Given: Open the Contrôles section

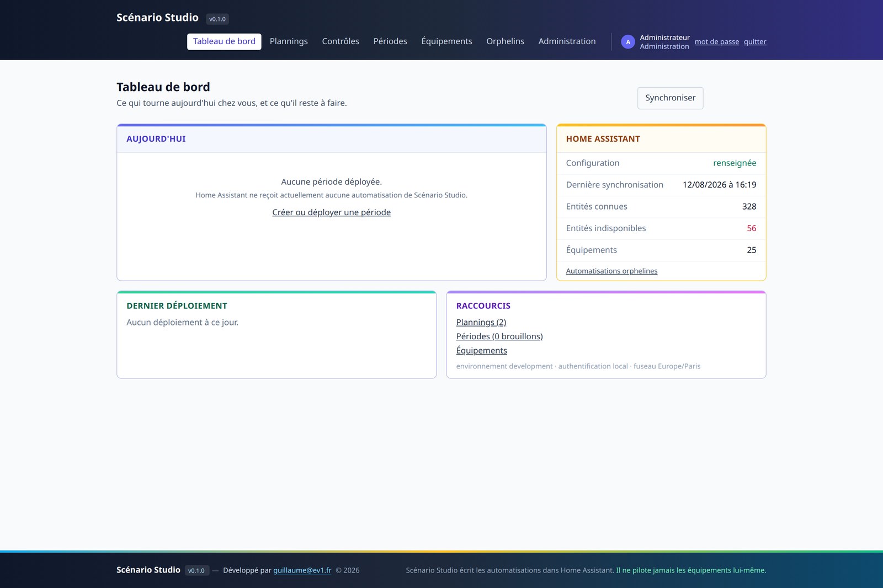Looking at the screenshot, I should pos(341,41).
